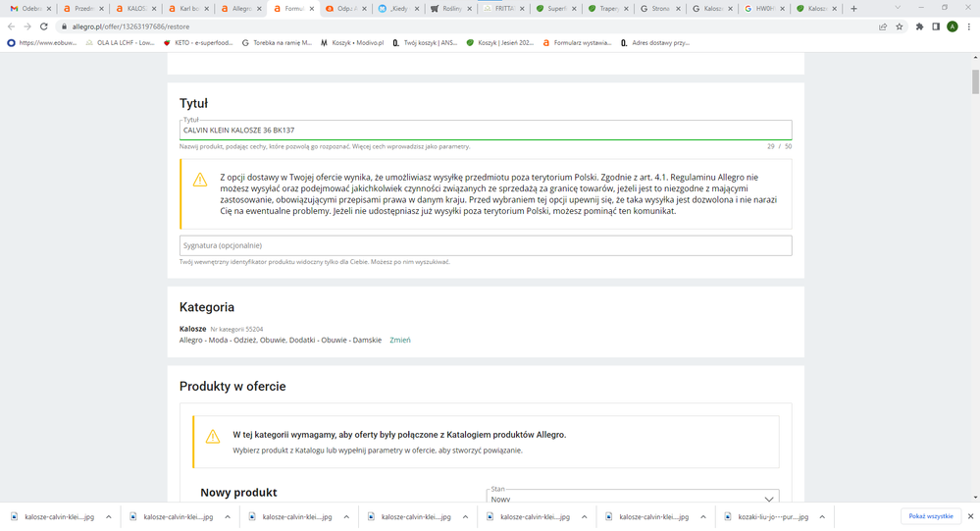Close the downloads bar
980x531 pixels.
pos(970,516)
